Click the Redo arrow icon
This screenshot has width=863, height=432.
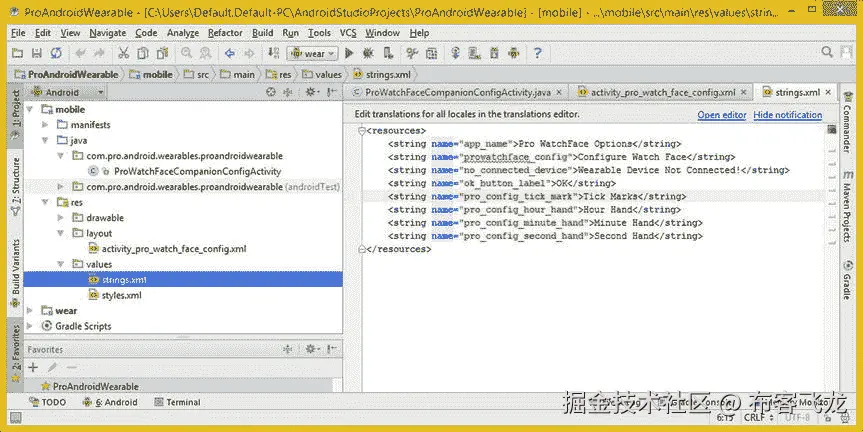tap(99, 53)
